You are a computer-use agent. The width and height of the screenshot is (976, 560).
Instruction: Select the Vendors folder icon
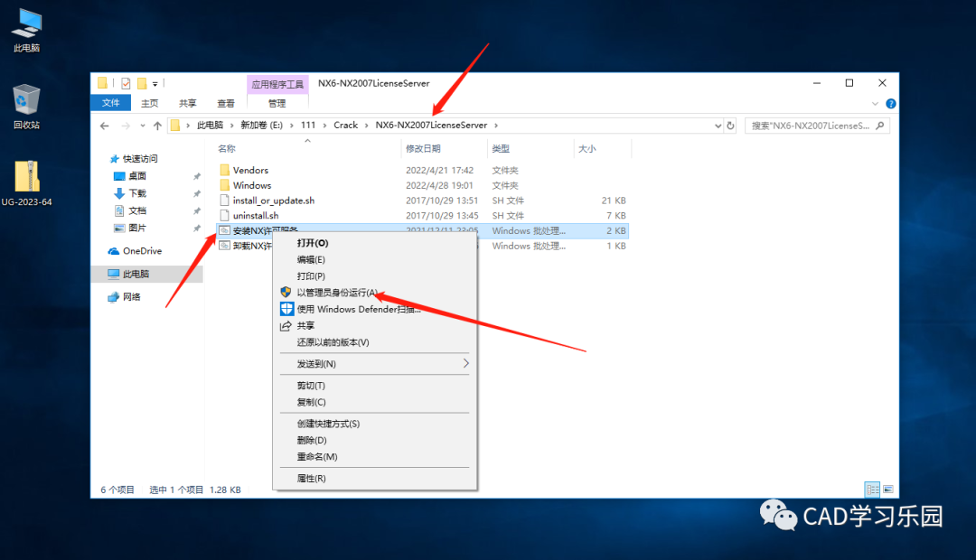(x=225, y=170)
